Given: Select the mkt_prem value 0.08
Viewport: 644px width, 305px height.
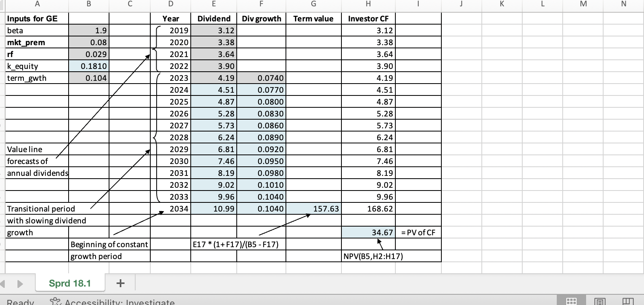Looking at the screenshot, I should click(89, 42).
